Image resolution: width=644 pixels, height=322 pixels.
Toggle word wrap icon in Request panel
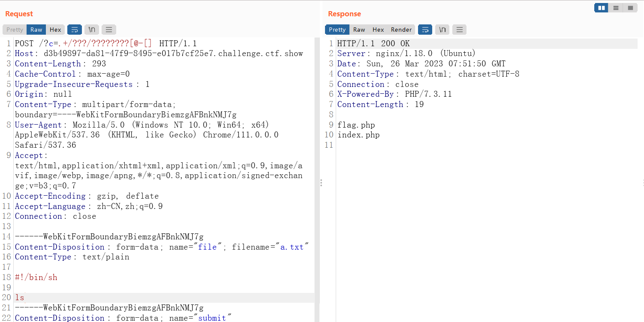tap(75, 30)
